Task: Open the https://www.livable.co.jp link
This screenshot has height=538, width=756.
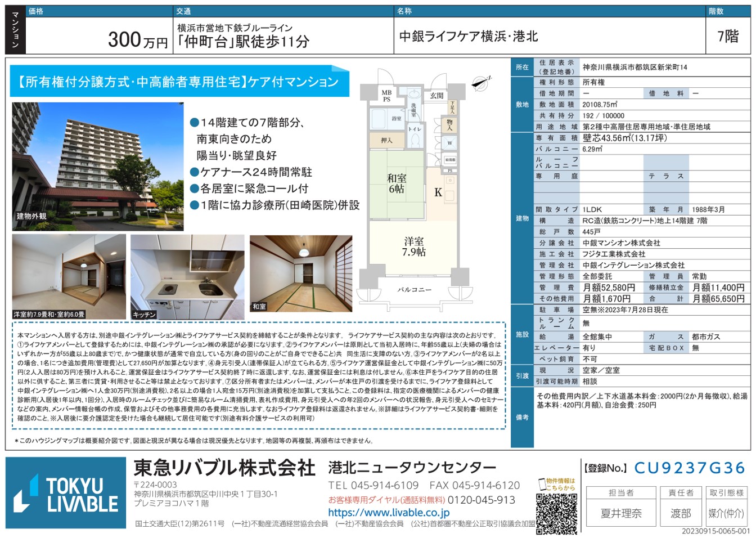Action: click(389, 513)
